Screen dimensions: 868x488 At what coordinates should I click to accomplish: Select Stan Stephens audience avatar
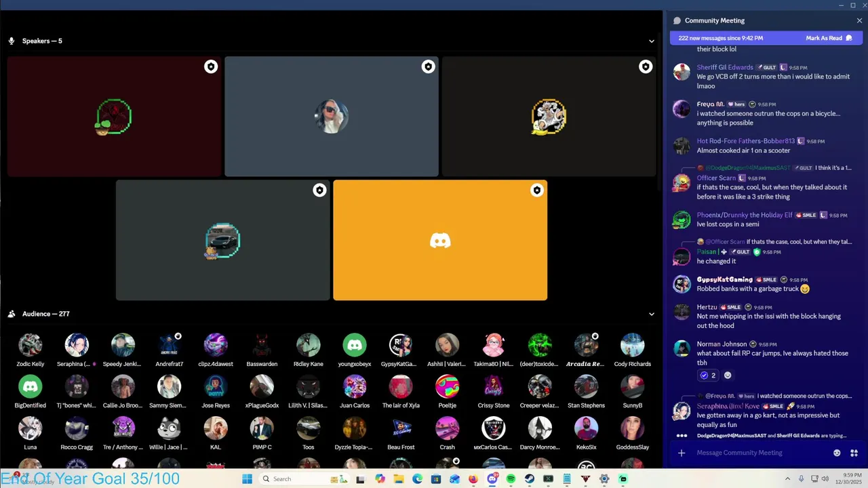(x=586, y=387)
